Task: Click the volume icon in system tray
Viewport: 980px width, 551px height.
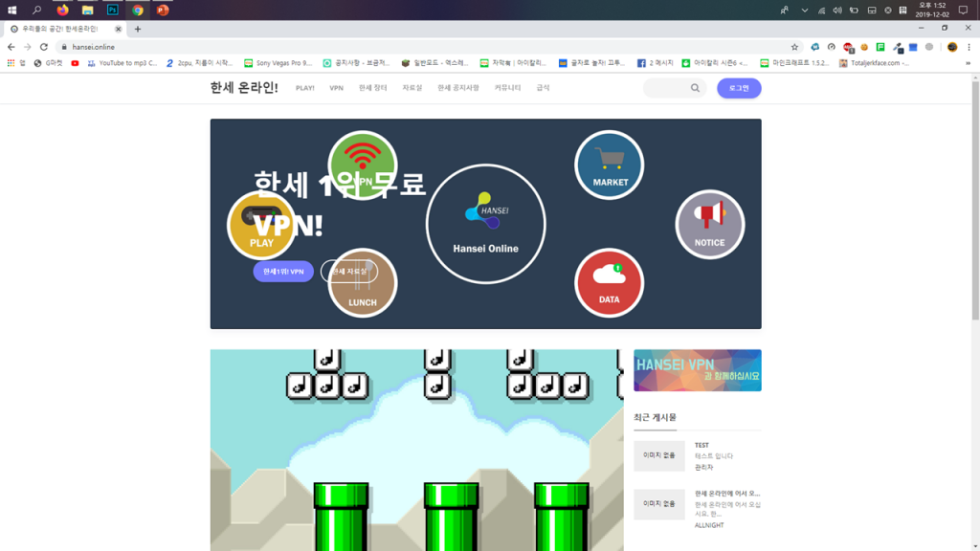Action: (837, 10)
